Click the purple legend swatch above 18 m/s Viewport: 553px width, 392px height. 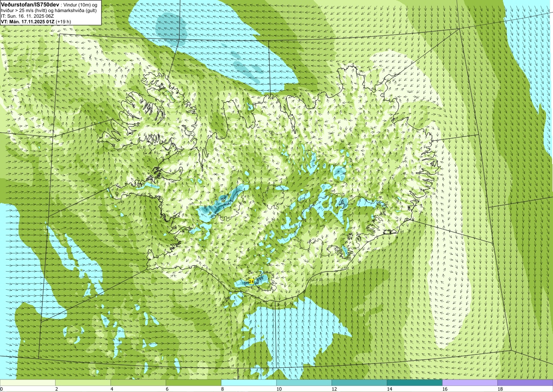tap(525, 383)
